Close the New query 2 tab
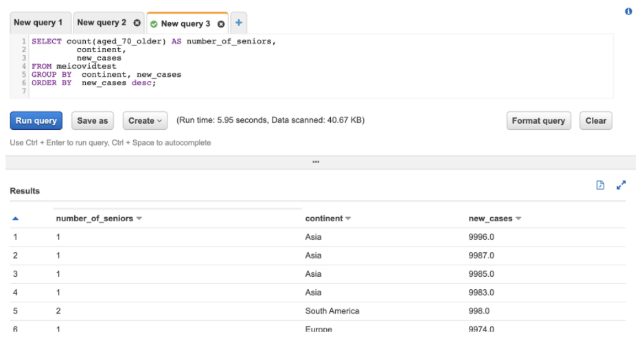This screenshot has width=644, height=338. coord(137,23)
